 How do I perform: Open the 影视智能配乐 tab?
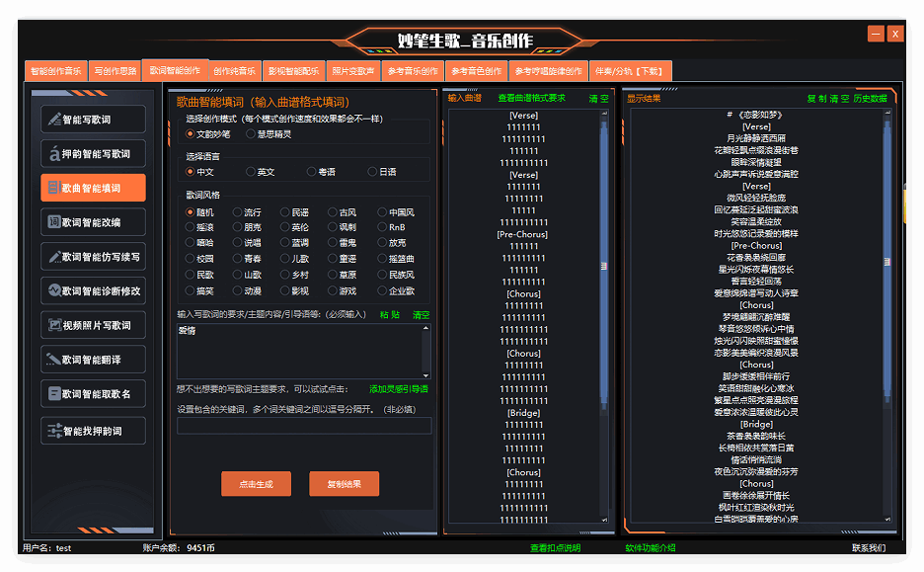pyautogui.click(x=294, y=71)
